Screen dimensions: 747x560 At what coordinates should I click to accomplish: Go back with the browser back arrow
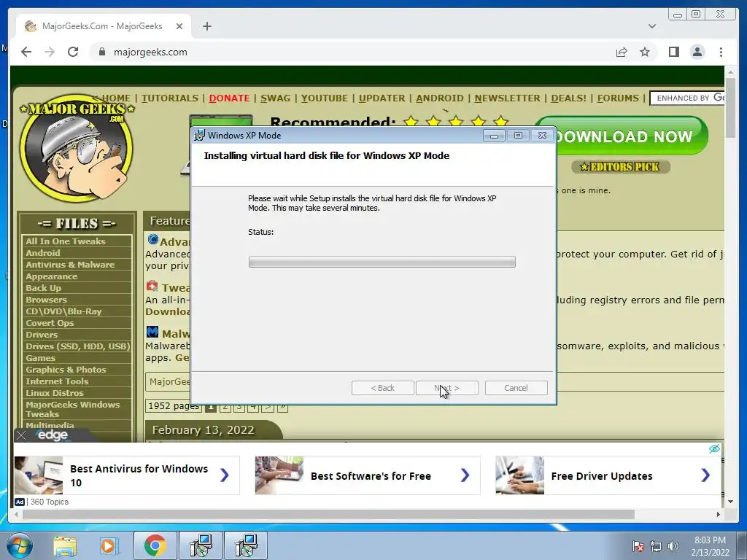point(26,52)
